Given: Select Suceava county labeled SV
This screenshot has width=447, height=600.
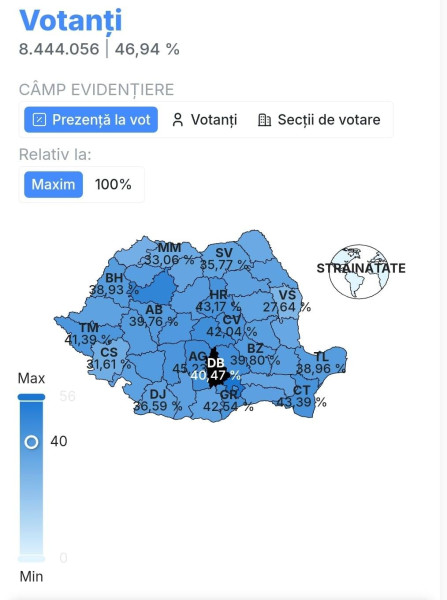Looking at the screenshot, I should pos(224,259).
